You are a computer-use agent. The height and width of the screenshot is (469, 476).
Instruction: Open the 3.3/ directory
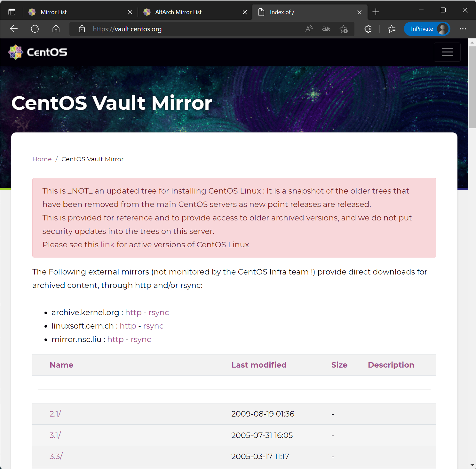pyautogui.click(x=56, y=457)
